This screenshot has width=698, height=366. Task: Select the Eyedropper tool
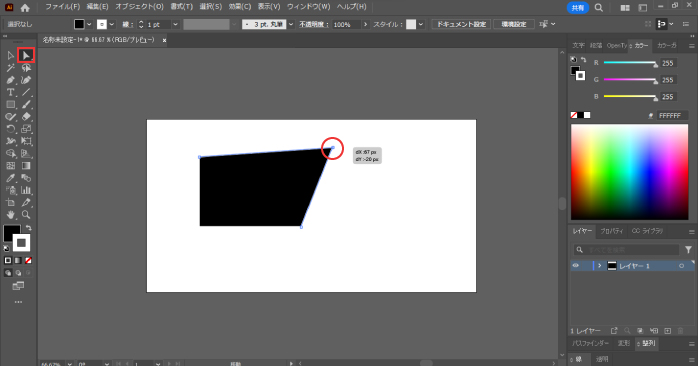click(x=10, y=178)
